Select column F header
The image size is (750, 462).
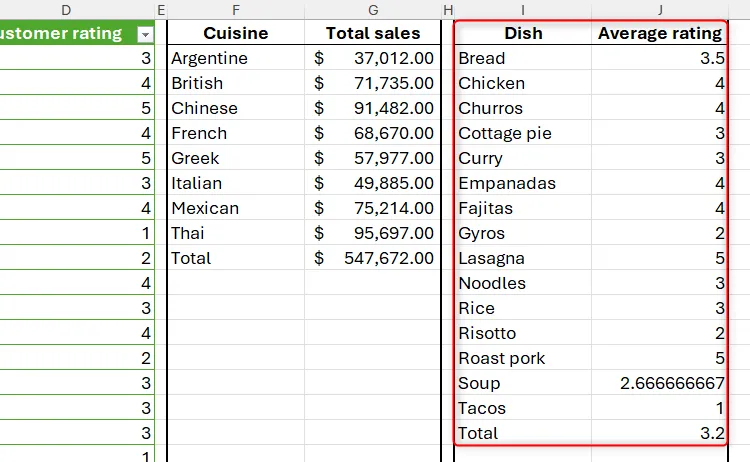[236, 10]
